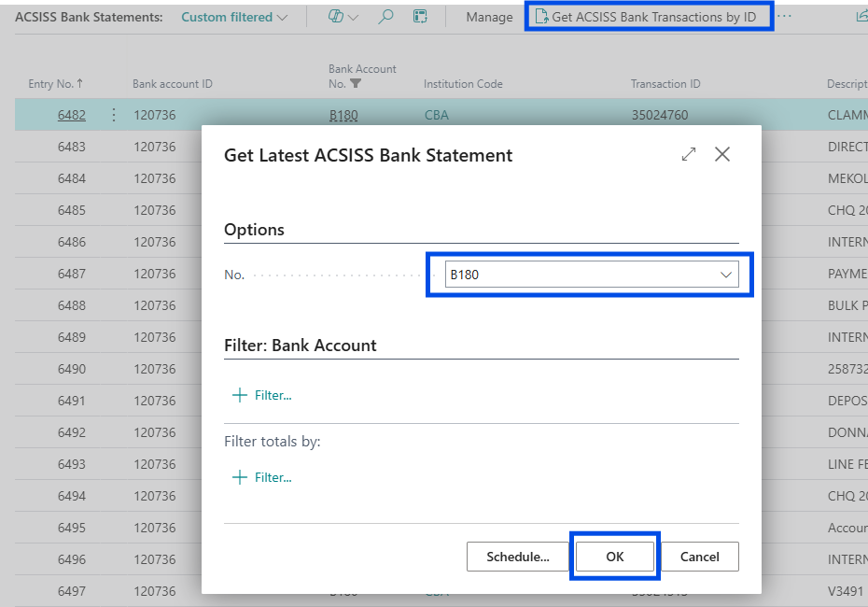Open the more options ellipsis in toolbar
Viewport: 868px width, 607px height.
[784, 17]
